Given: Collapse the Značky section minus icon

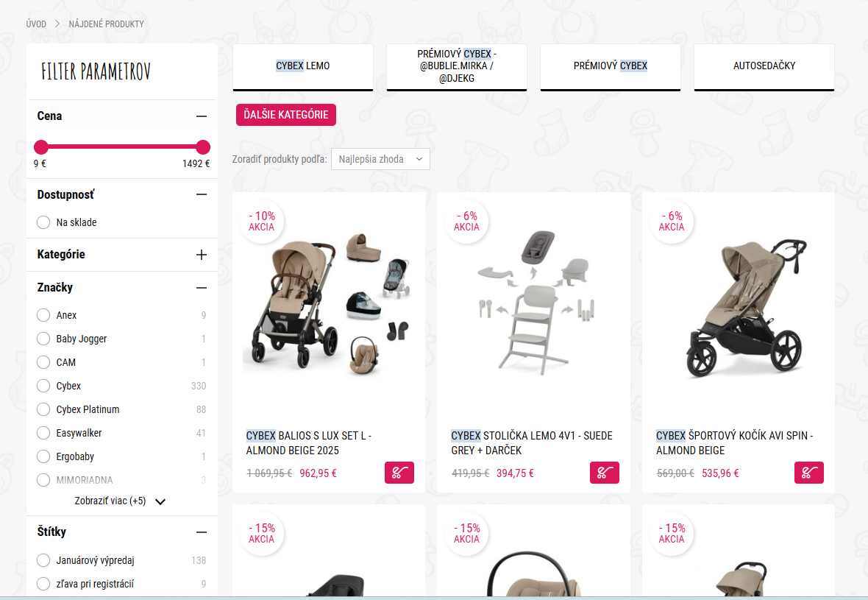Looking at the screenshot, I should coord(202,288).
